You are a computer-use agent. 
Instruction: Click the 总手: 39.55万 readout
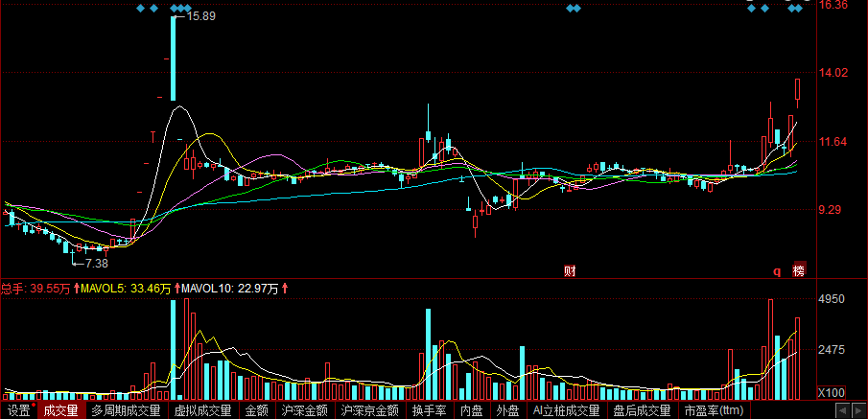[x=35, y=288]
